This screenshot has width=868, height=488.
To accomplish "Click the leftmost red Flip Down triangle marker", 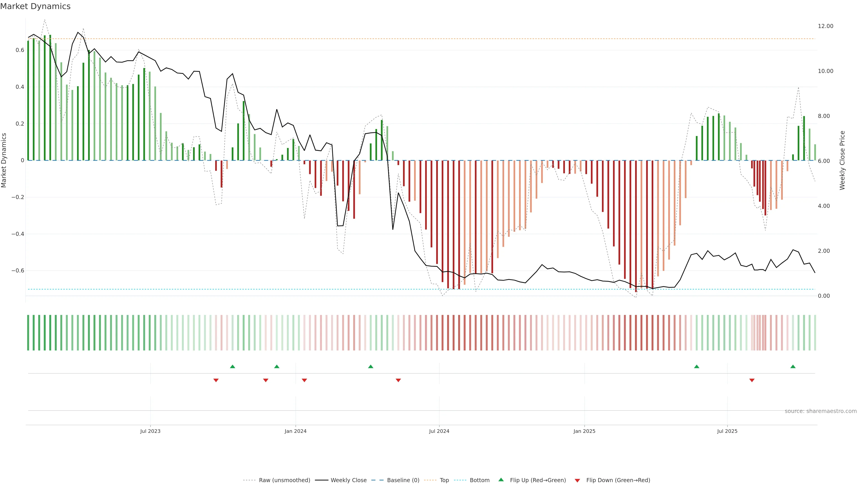I will click(x=216, y=380).
